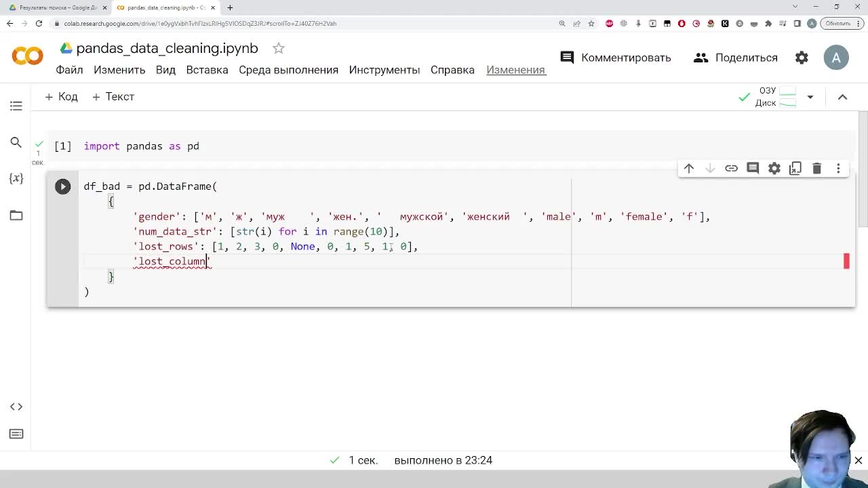Open the Вид menu
Viewport: 868px width, 488px height.
point(165,70)
